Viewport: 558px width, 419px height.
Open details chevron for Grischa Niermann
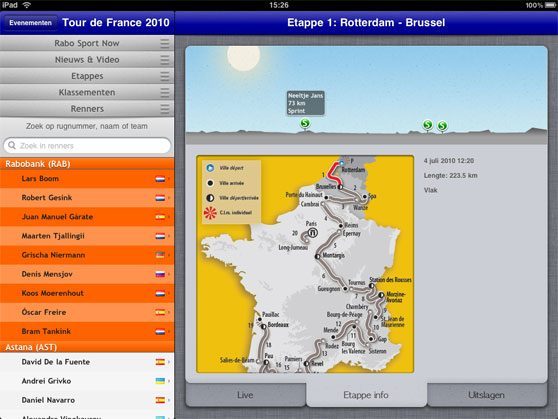(169, 255)
